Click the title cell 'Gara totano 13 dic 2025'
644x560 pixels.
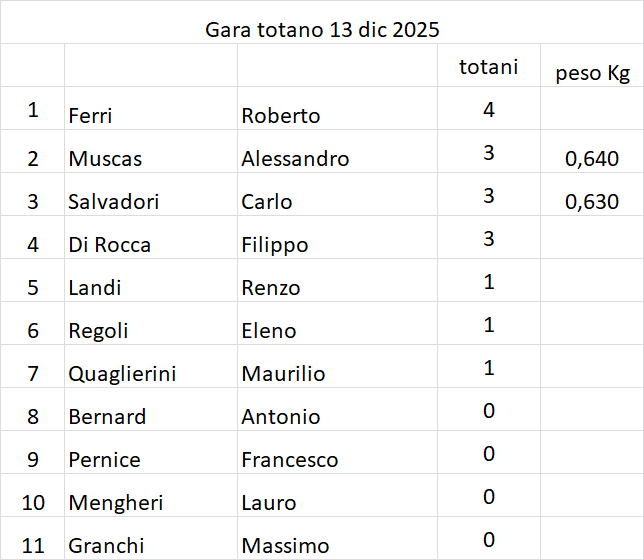[322, 29]
